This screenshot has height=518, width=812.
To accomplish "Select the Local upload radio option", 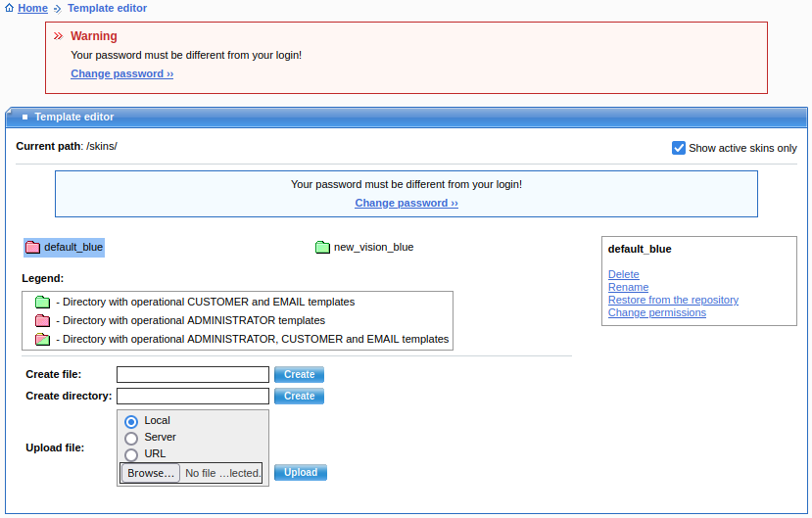I will tap(131, 421).
